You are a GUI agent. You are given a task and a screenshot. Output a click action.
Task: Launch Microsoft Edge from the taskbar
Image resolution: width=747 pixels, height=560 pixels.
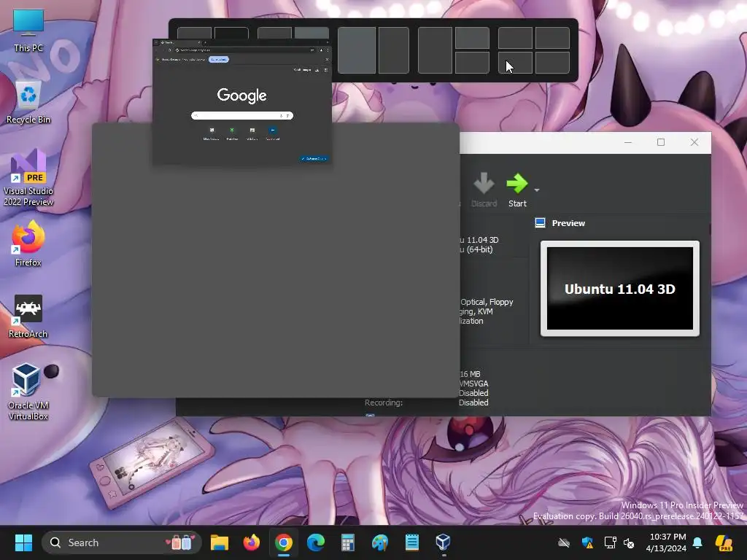315,542
